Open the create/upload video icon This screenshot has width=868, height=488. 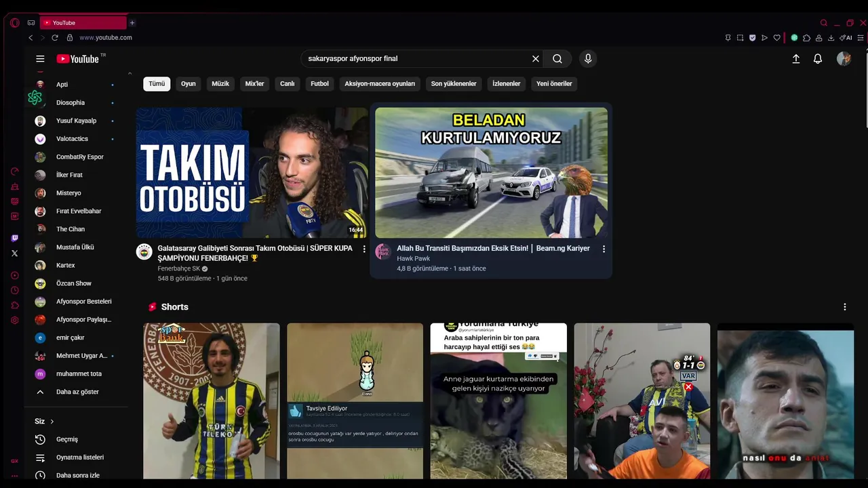(796, 59)
